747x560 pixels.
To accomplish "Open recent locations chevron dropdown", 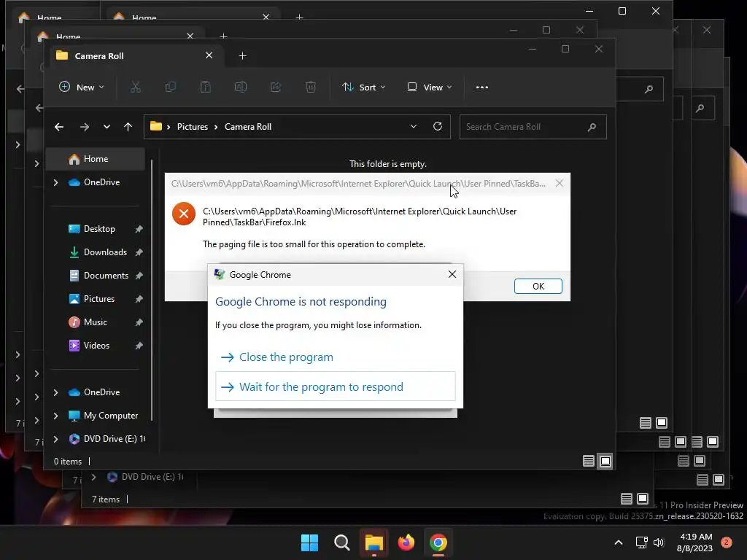I will click(107, 127).
